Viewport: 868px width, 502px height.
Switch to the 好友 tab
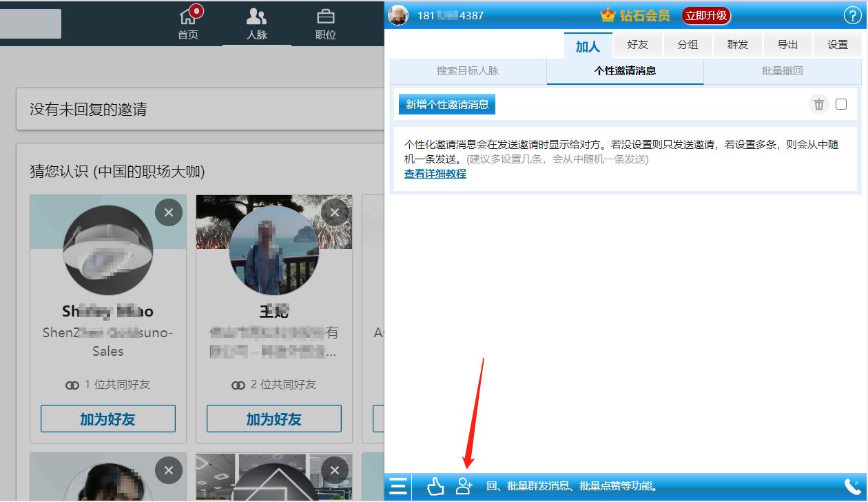pyautogui.click(x=637, y=43)
